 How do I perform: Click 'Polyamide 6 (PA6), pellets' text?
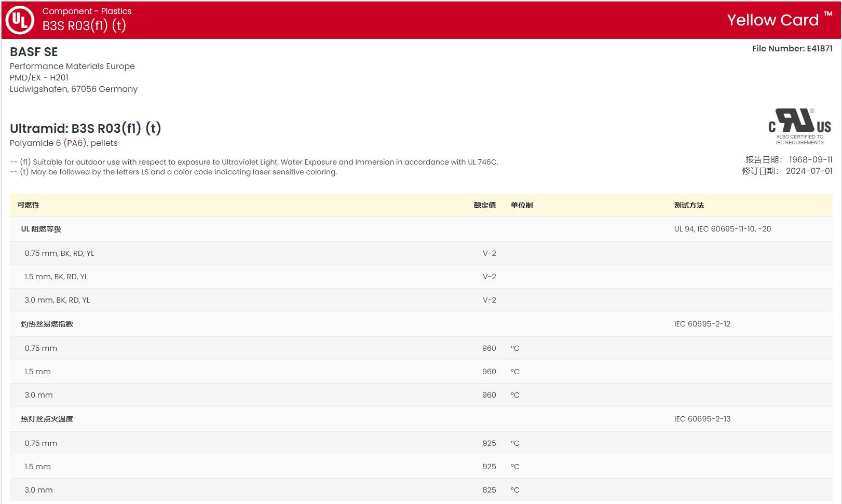pyautogui.click(x=64, y=143)
